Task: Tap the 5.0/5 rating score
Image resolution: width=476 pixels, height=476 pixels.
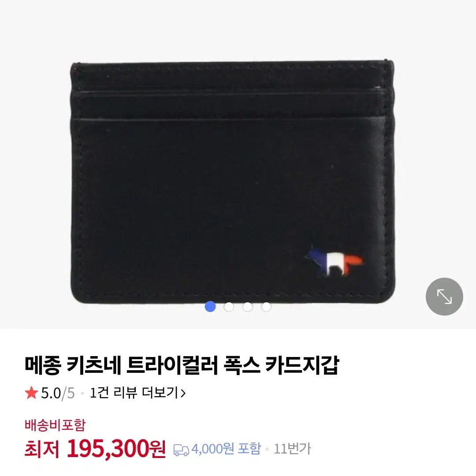Action: [58, 393]
